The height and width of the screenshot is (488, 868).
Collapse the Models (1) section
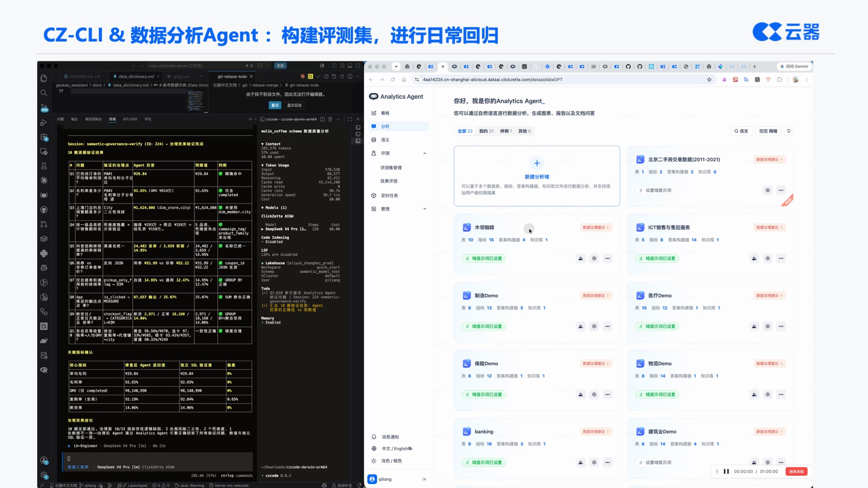(274, 208)
